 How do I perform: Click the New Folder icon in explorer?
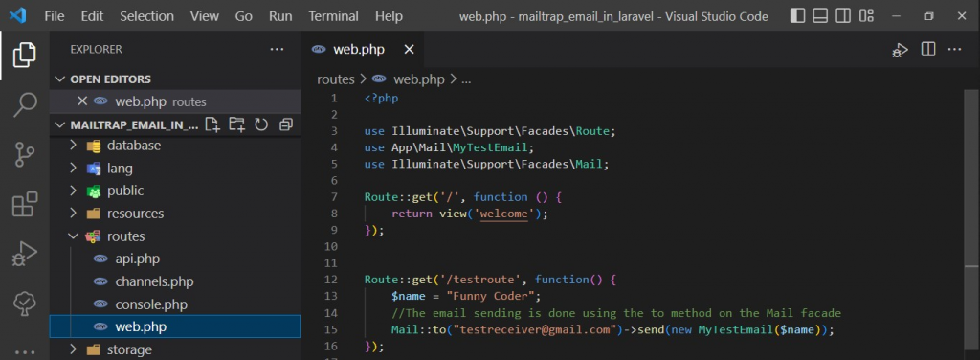[237, 124]
